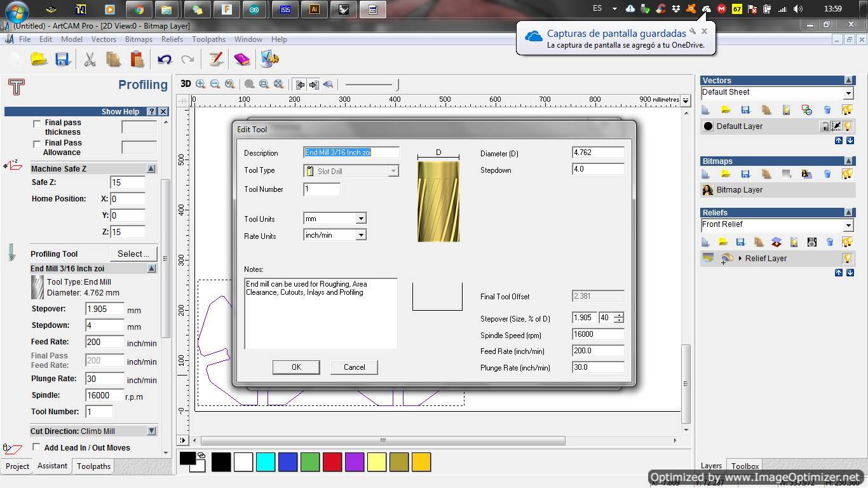Enable the Final pass thickness checkbox
The height and width of the screenshot is (488, 868).
coord(37,123)
